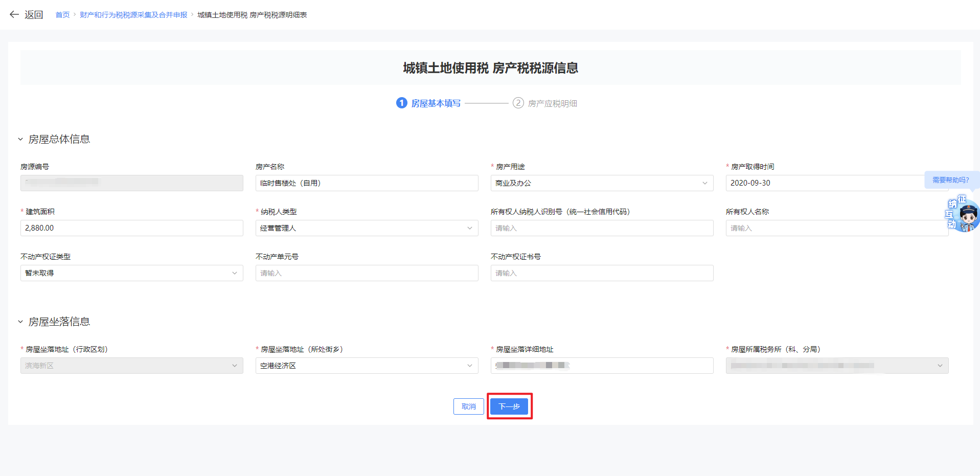Click the 下一步 button
This screenshot has height=476, width=980.
[509, 406]
